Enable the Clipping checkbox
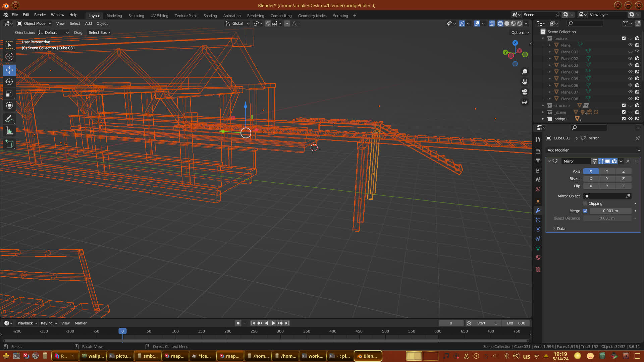Image resolution: width=644 pixels, height=362 pixels. (586, 203)
